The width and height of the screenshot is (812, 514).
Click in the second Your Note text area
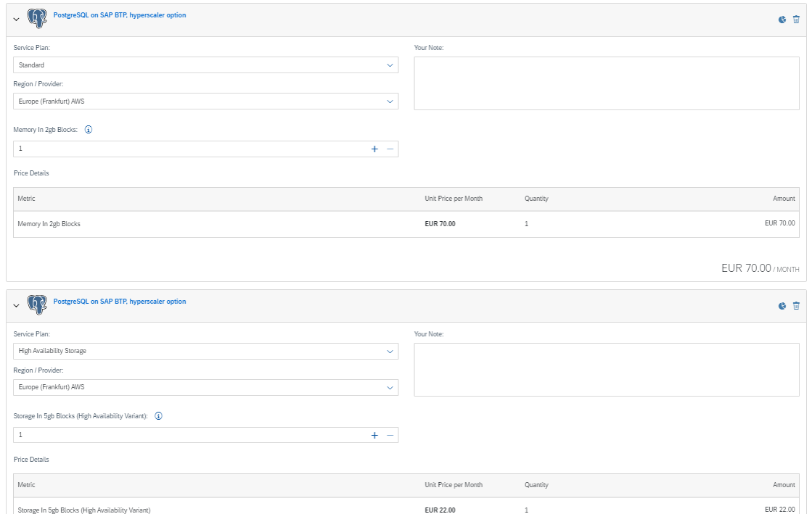pos(606,370)
